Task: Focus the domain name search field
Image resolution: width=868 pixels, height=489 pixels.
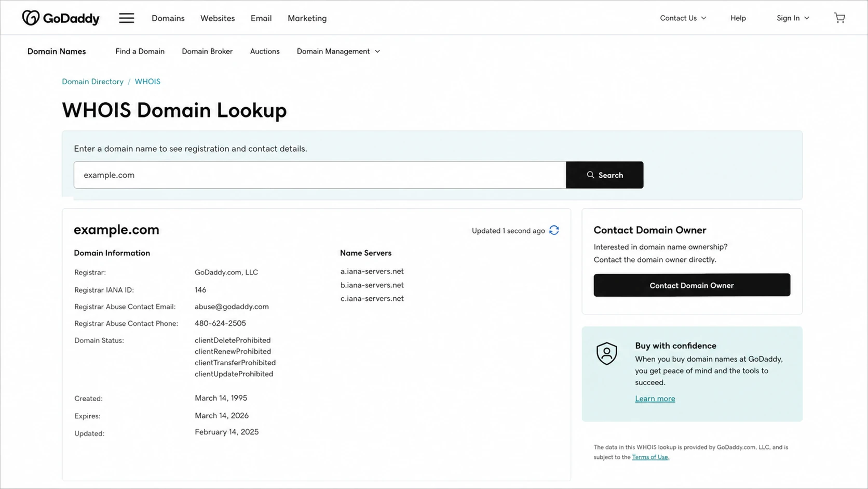Action: [320, 175]
